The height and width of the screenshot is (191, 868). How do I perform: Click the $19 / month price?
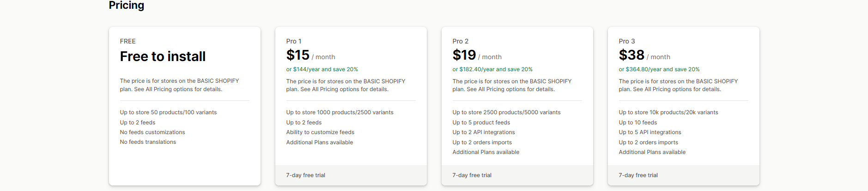click(477, 55)
